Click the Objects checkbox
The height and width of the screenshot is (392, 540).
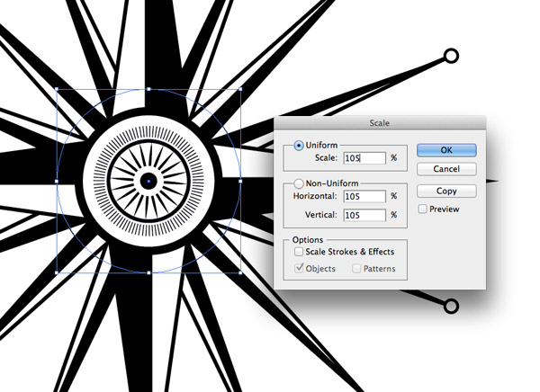(299, 269)
